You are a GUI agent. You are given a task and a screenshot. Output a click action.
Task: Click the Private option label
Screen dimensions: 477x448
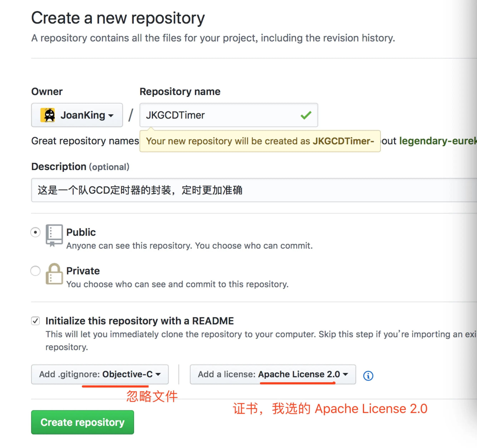tap(83, 271)
